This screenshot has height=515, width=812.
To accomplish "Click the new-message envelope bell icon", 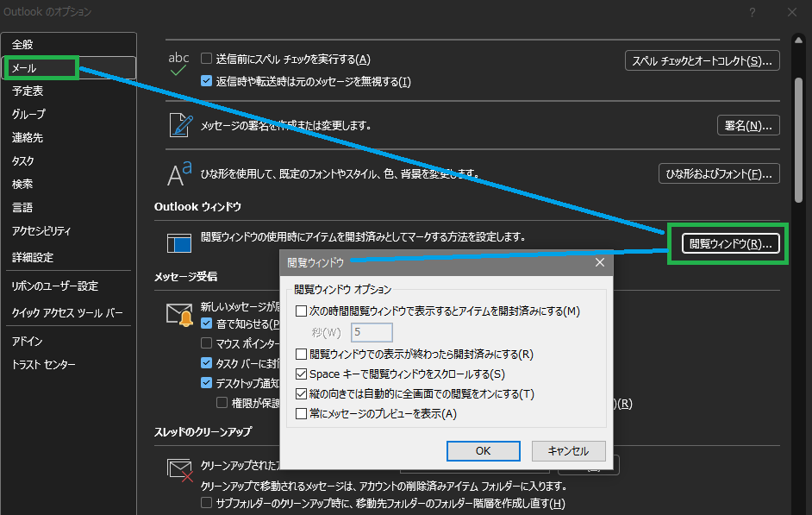I will tap(179, 315).
